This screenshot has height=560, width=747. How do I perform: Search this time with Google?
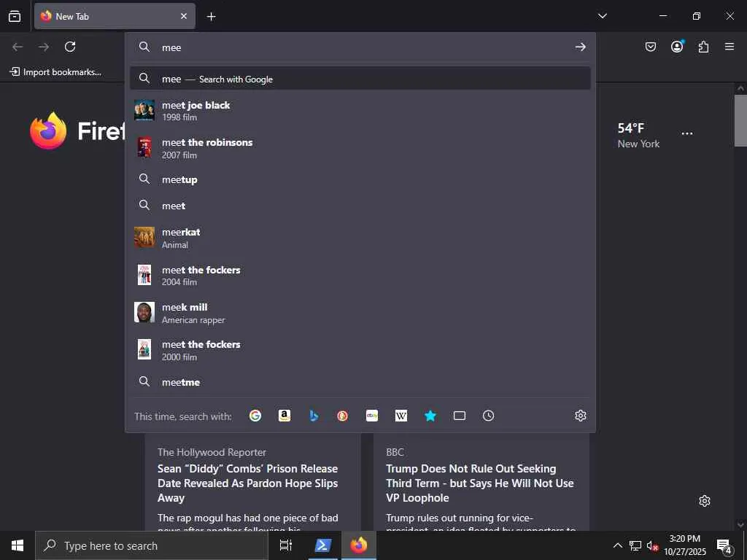click(x=255, y=416)
